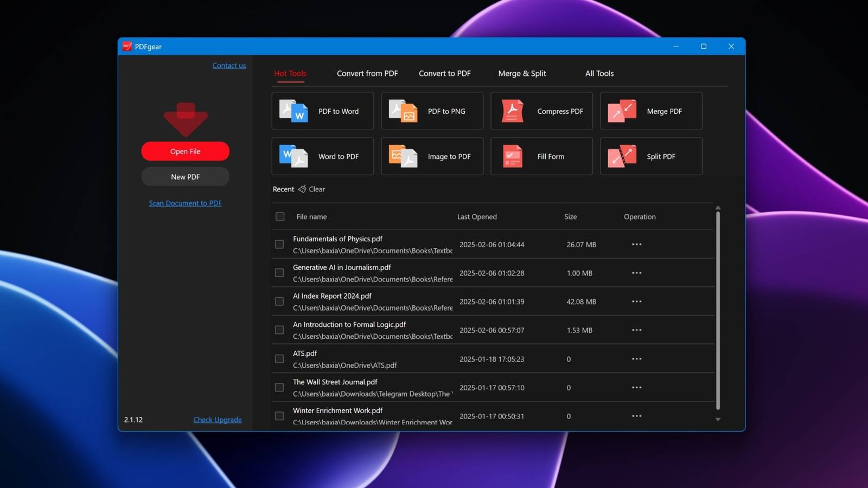The height and width of the screenshot is (488, 868).
Task: Open operations menu for ATS.pdf
Action: (636, 358)
